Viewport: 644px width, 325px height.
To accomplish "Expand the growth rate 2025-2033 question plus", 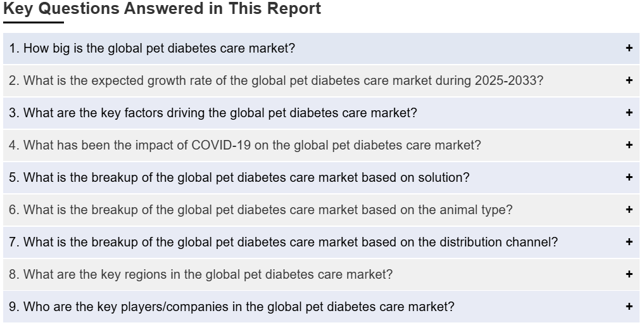I will click(x=629, y=80).
